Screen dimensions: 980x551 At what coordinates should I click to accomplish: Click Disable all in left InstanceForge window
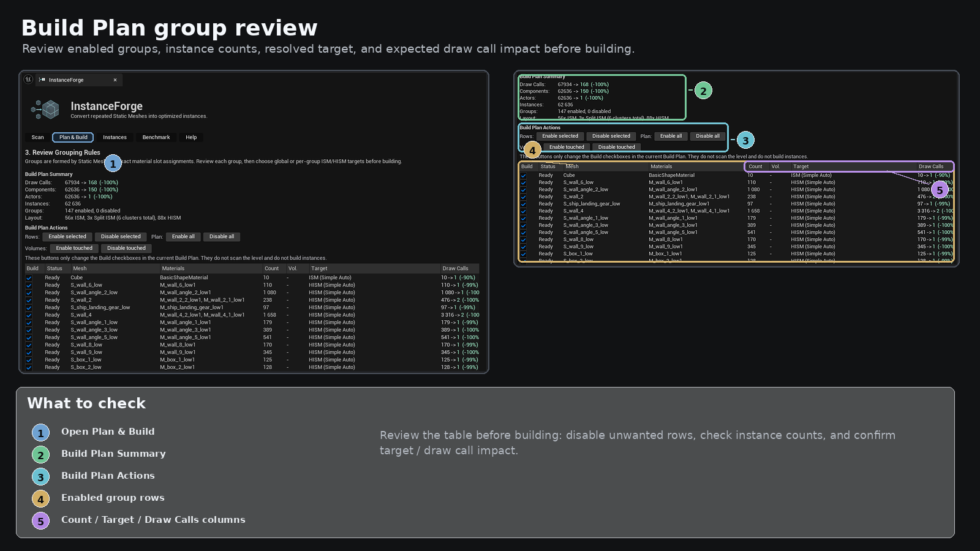[x=222, y=237]
